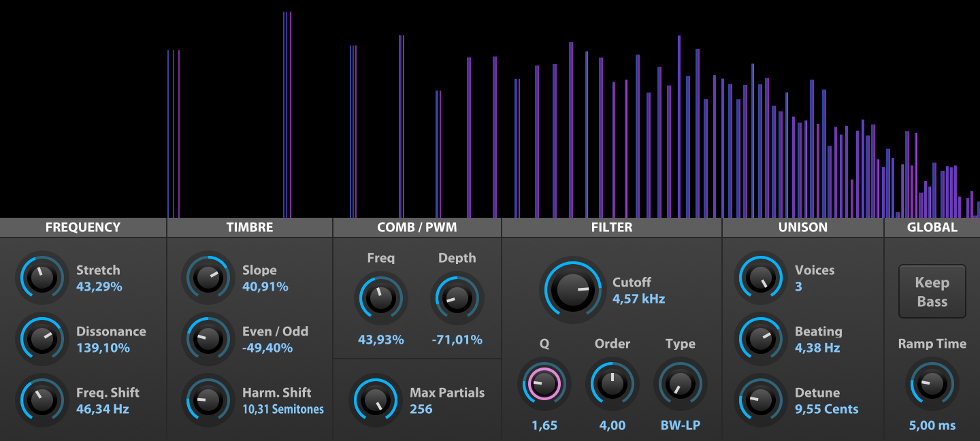Toggle the Keep Bass button
The image size is (980, 441).
(932, 291)
